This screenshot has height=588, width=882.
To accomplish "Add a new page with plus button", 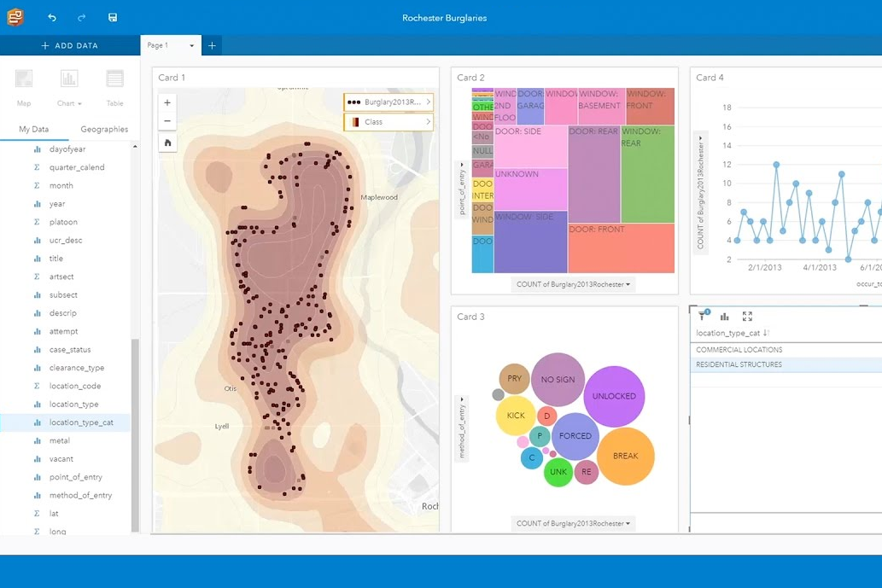I will (213, 45).
